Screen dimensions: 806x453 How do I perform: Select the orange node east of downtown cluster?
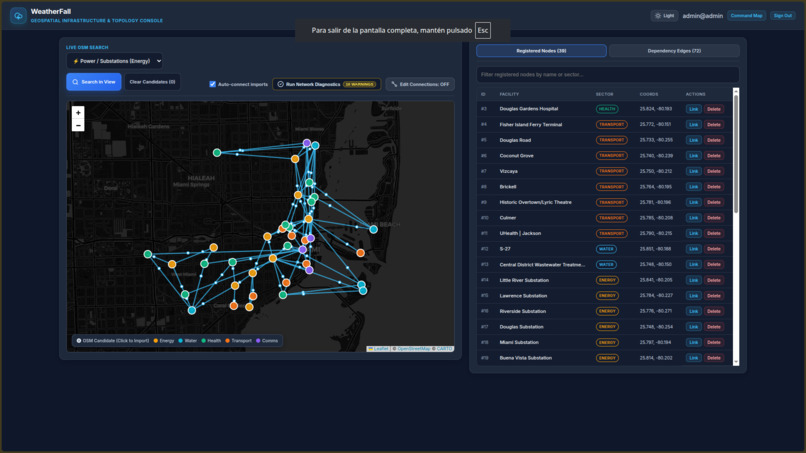coord(360,252)
